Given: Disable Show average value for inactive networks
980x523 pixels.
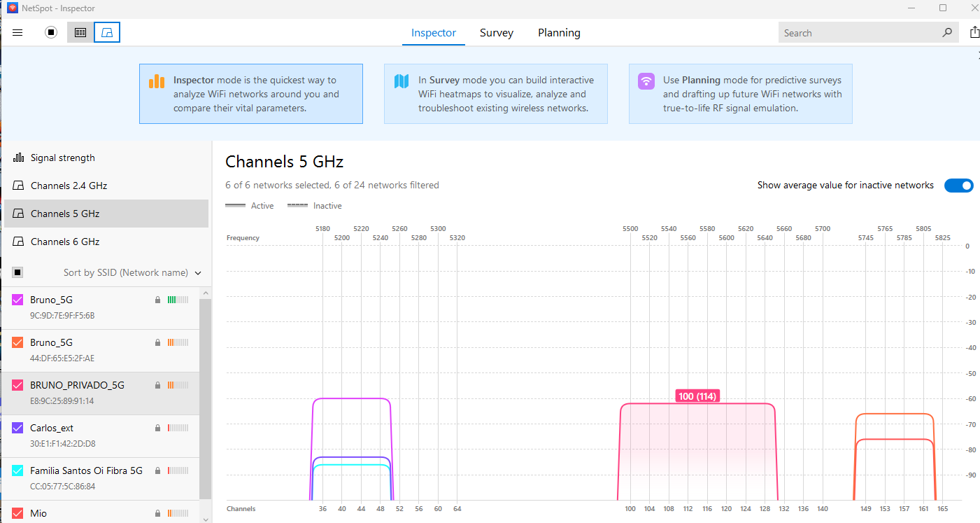Looking at the screenshot, I should click(958, 186).
